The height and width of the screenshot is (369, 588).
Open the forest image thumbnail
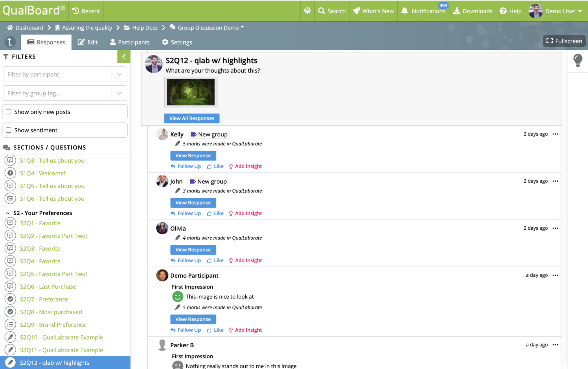[191, 92]
